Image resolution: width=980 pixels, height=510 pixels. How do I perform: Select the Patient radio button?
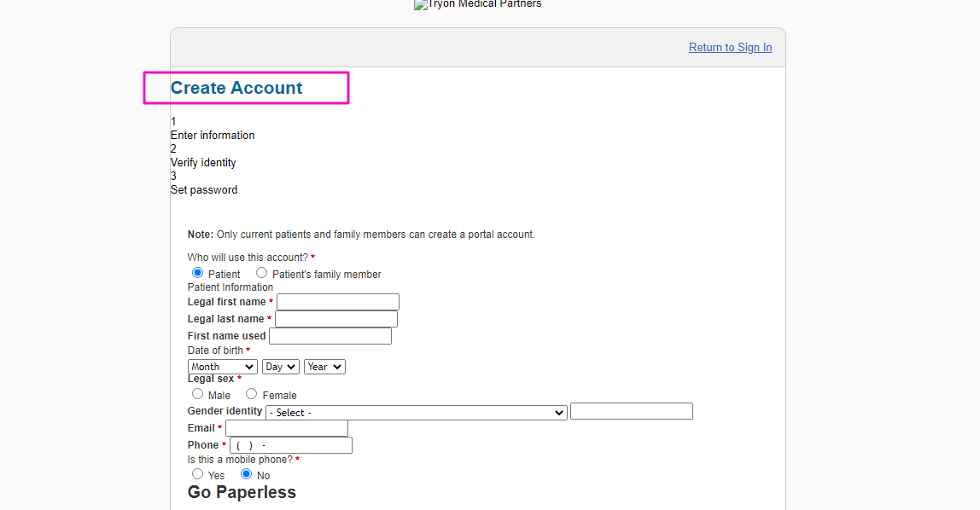(x=197, y=273)
